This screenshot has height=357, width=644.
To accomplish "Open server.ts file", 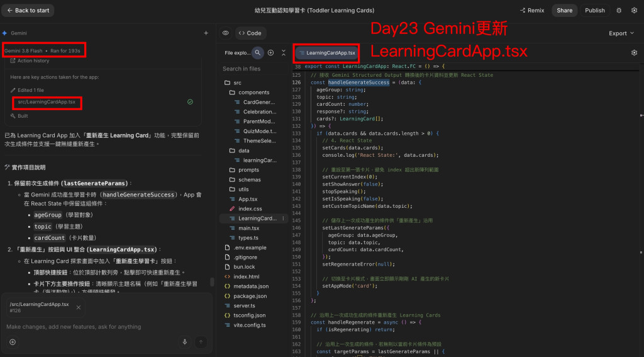I will [240, 305].
